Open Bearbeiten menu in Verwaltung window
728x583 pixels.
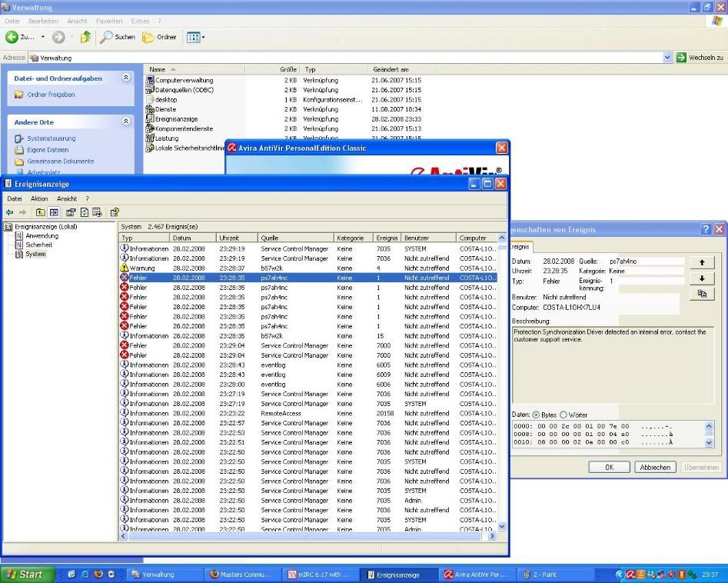(x=43, y=21)
